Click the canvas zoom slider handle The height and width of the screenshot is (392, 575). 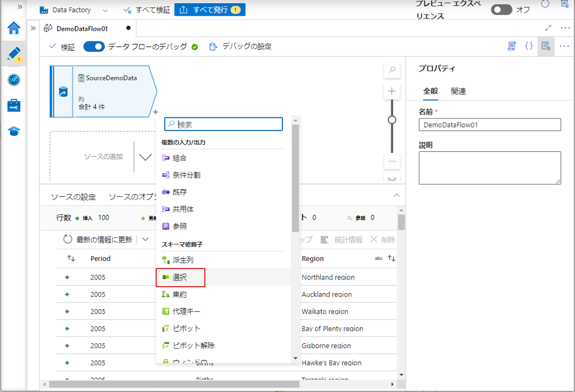[392, 120]
